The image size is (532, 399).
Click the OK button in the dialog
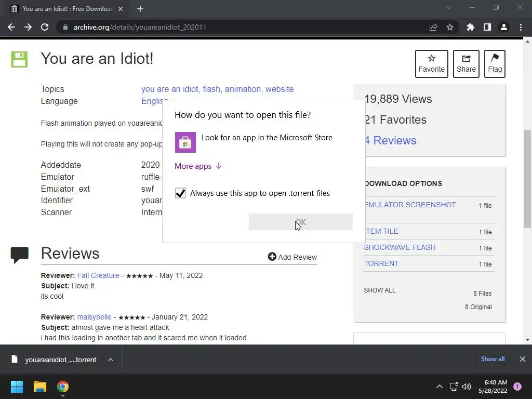[x=301, y=222]
